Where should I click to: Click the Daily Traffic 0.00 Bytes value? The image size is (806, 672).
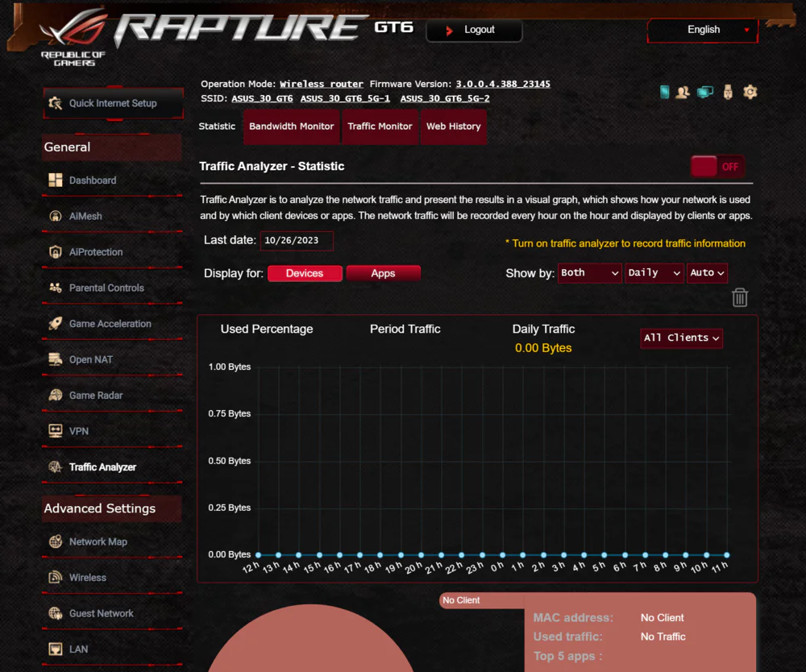tap(543, 348)
